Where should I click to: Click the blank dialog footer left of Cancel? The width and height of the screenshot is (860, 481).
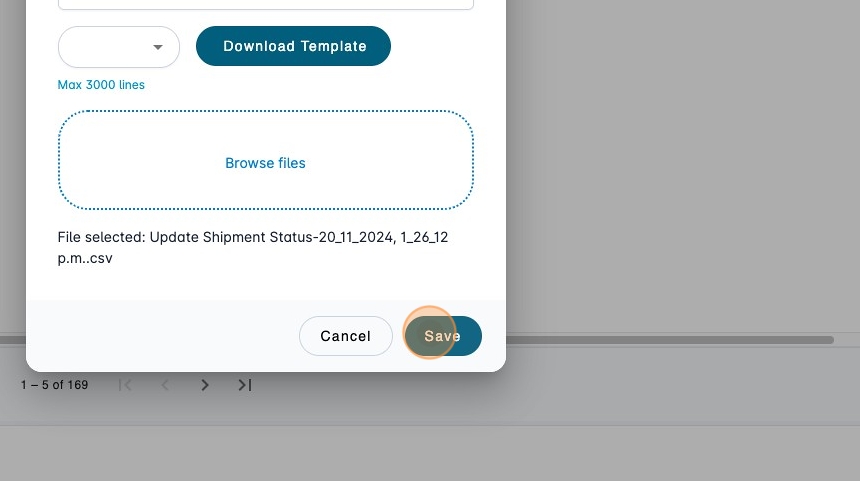(160, 336)
